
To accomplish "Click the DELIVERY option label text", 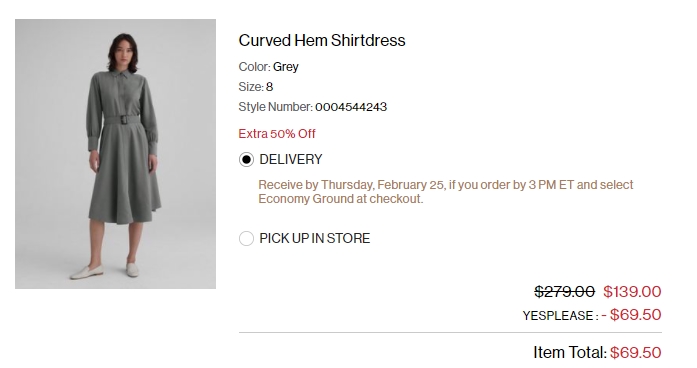I will pyautogui.click(x=291, y=159).
